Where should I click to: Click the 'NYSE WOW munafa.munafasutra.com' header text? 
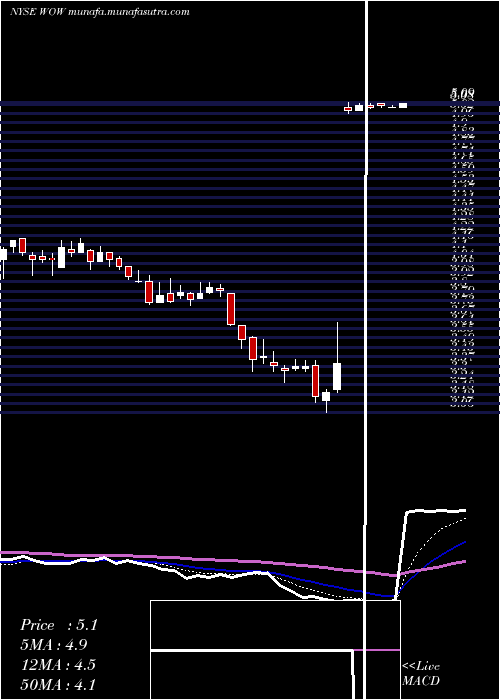pos(100,12)
